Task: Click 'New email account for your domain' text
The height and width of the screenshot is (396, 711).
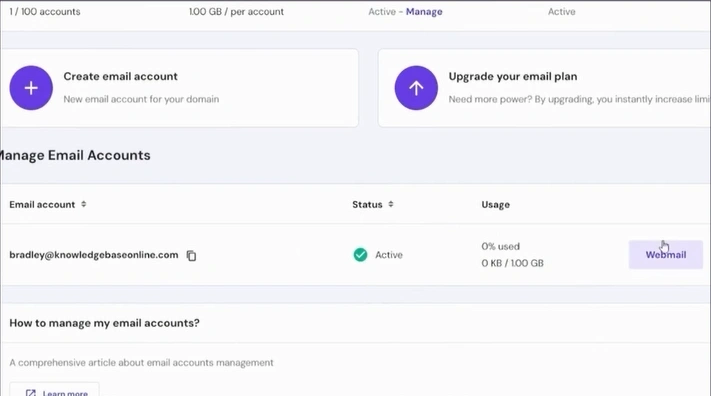Action: (141, 99)
